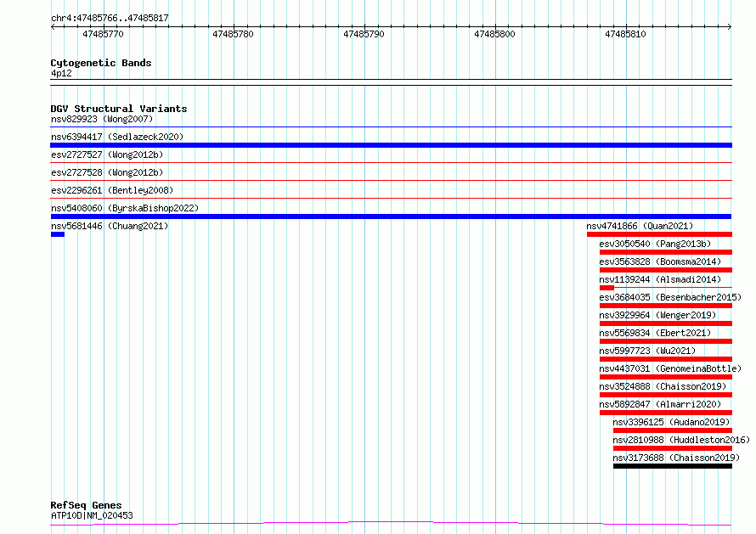This screenshot has width=756, height=534.
Task: Click ruler position 47485770
Action: tap(103, 34)
